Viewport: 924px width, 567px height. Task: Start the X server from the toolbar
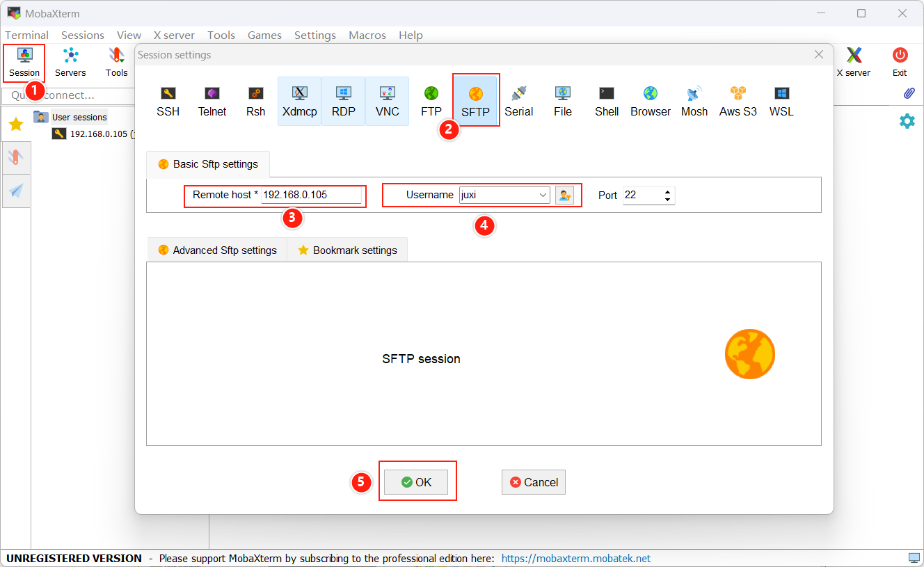[x=853, y=63]
